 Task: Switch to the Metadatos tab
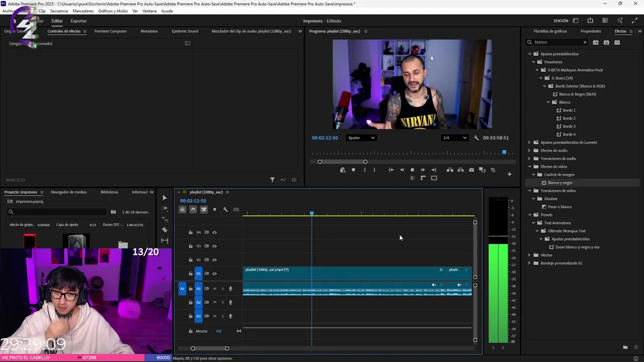pos(149,31)
